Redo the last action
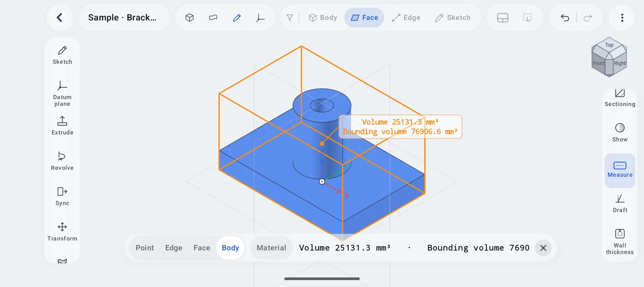 point(588,18)
